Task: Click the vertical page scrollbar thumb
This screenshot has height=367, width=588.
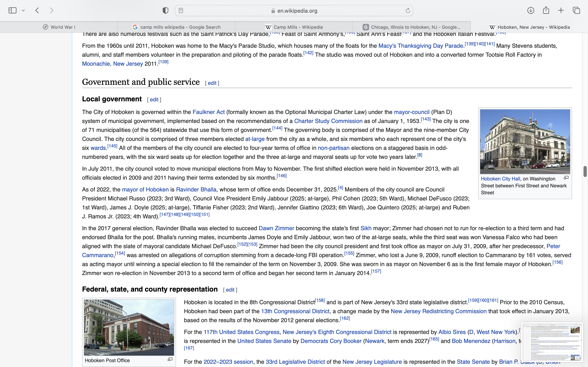Action: 585,172
